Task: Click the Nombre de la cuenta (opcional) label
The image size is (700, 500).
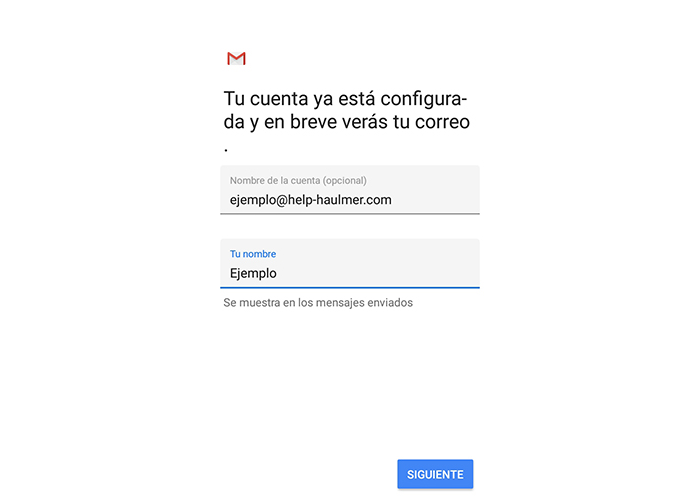Action: tap(298, 181)
